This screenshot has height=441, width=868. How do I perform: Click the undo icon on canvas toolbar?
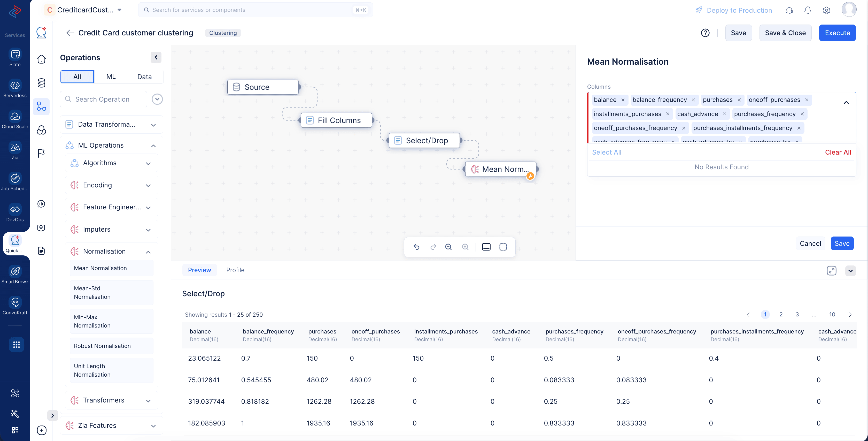coord(416,247)
